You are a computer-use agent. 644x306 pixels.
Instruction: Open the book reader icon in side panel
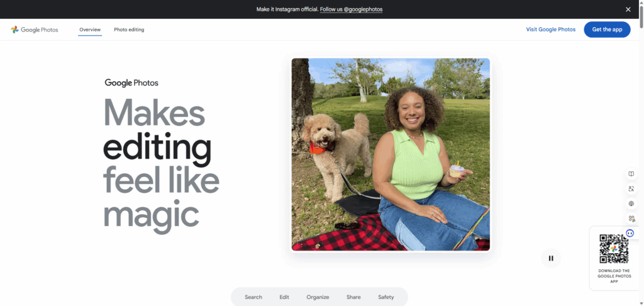coord(631,174)
